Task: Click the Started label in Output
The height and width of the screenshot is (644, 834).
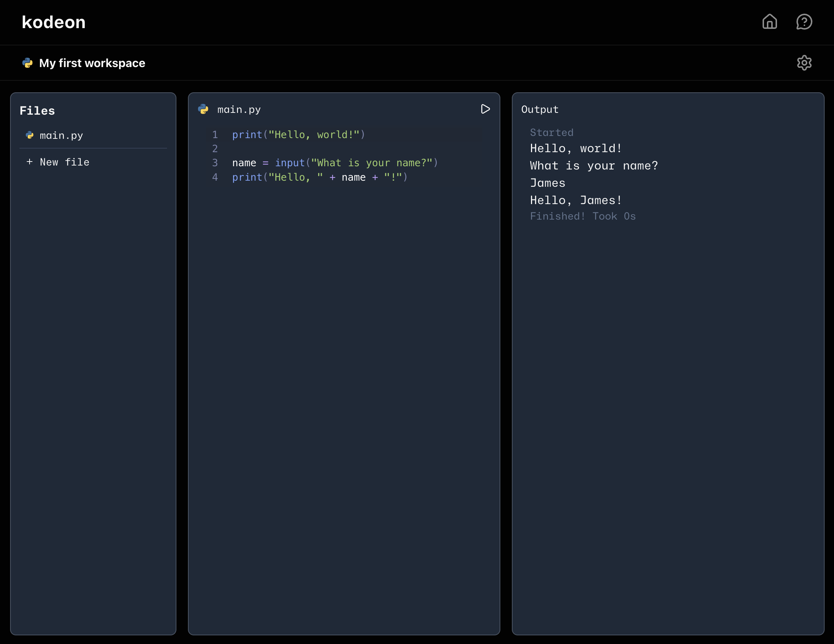Action: click(552, 132)
